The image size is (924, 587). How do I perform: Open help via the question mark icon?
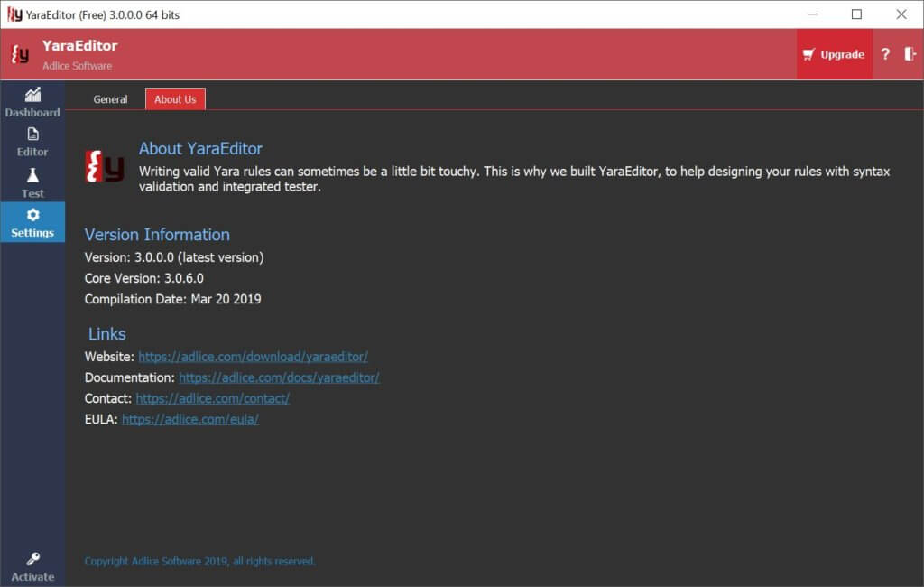click(885, 54)
